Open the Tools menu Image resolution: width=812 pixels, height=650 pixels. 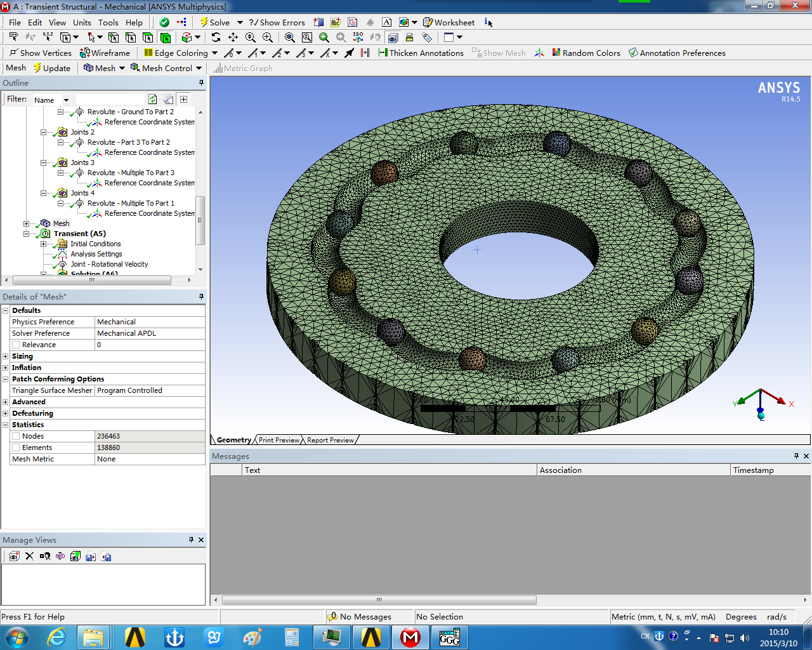point(108,22)
